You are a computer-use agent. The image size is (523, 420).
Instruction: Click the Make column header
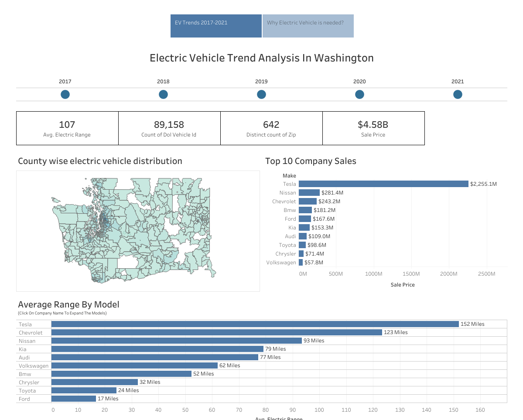[289, 175]
